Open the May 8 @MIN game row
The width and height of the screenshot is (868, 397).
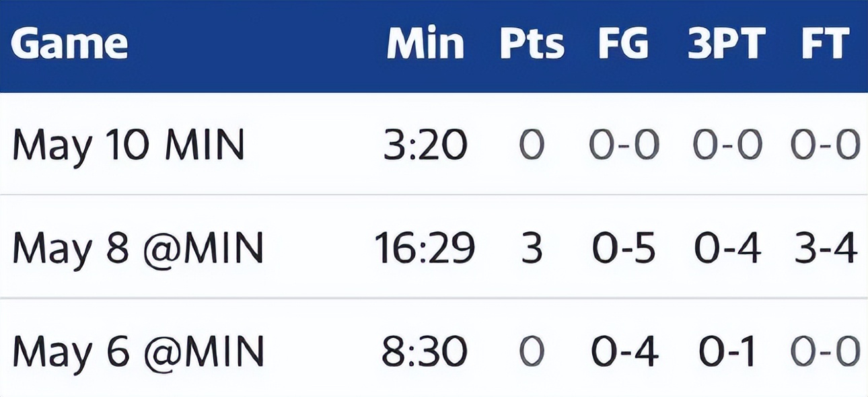pyautogui.click(x=434, y=247)
